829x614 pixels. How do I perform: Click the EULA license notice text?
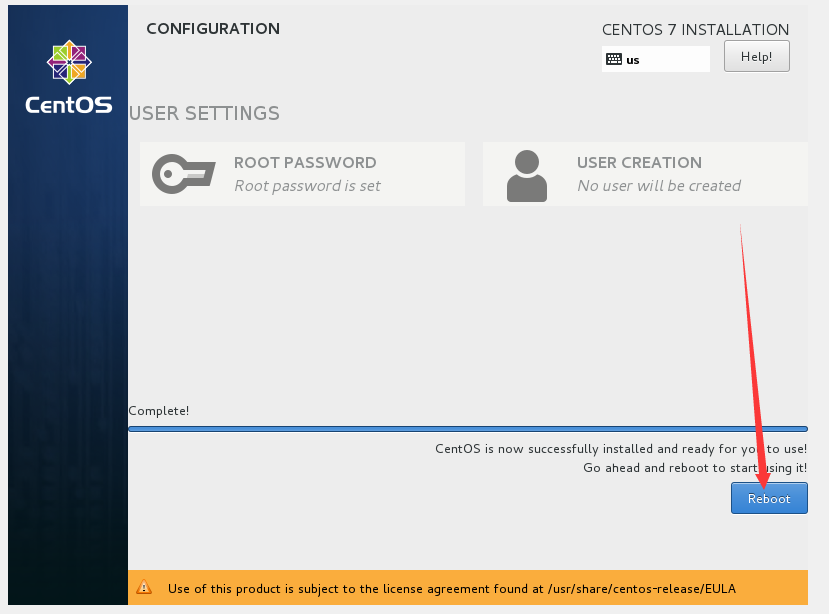452,589
